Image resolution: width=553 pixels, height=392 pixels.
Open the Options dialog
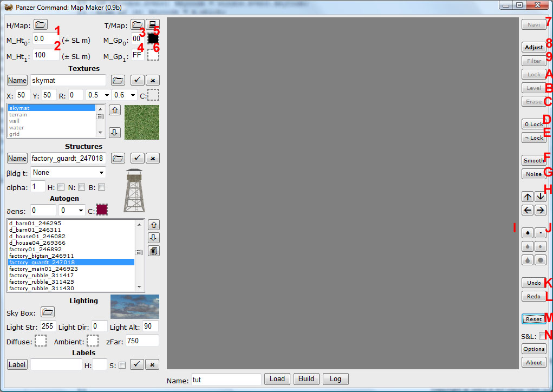pos(534,349)
